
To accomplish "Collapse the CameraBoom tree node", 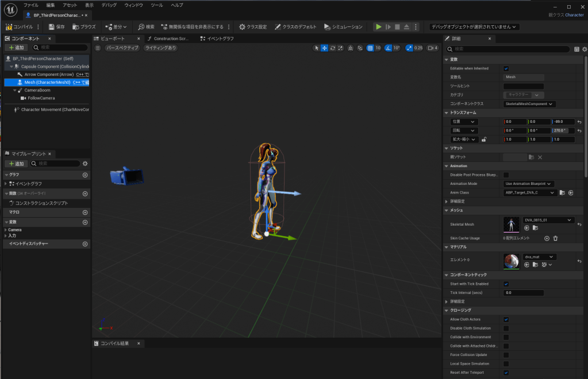I will (16, 90).
